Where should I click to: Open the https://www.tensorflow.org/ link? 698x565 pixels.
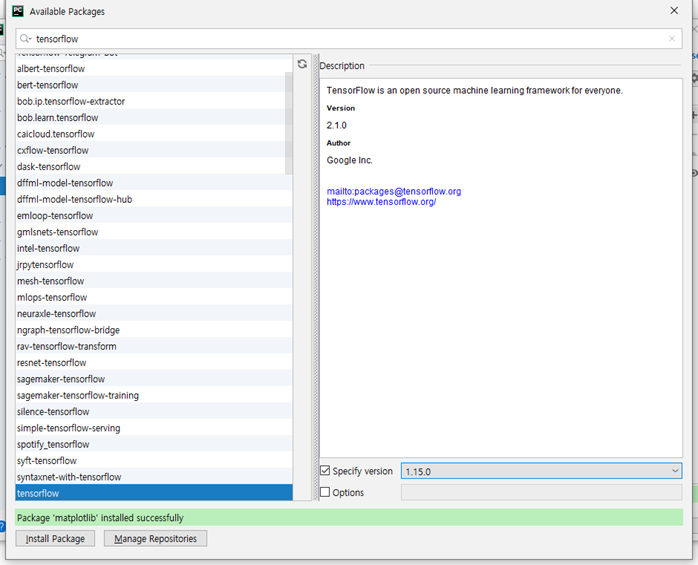(x=381, y=202)
